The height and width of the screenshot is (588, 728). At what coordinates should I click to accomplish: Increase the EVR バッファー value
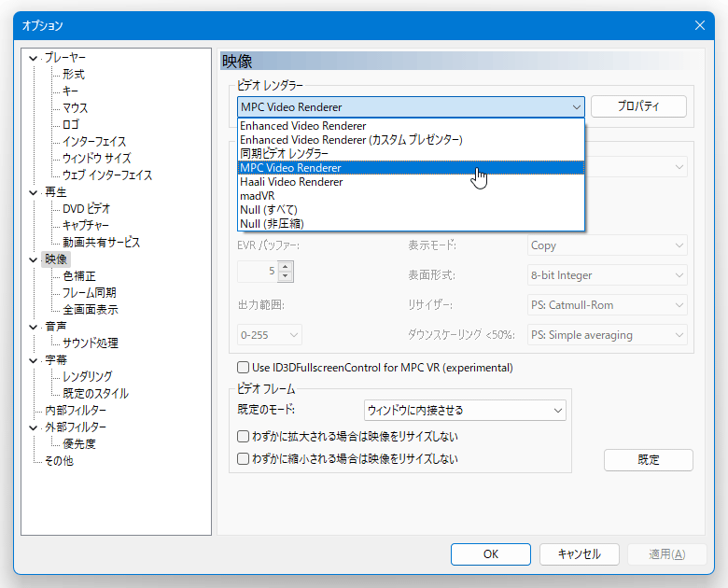(285, 267)
